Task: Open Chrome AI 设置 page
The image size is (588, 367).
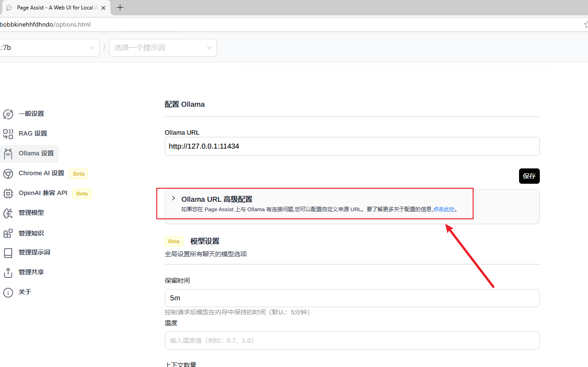Action: (x=41, y=173)
